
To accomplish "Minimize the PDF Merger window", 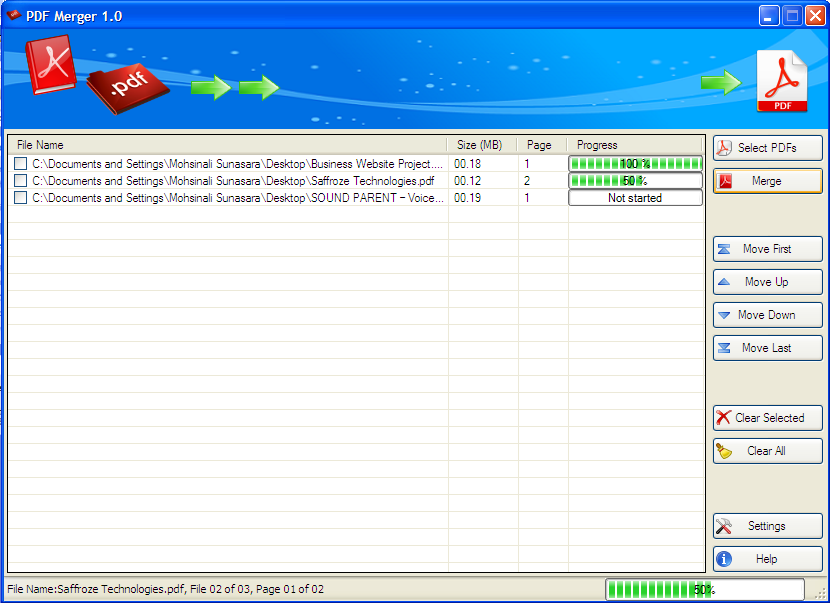I will click(x=769, y=16).
